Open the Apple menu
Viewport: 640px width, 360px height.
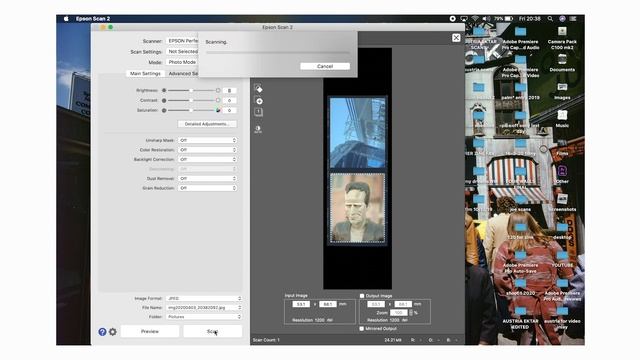click(66, 19)
